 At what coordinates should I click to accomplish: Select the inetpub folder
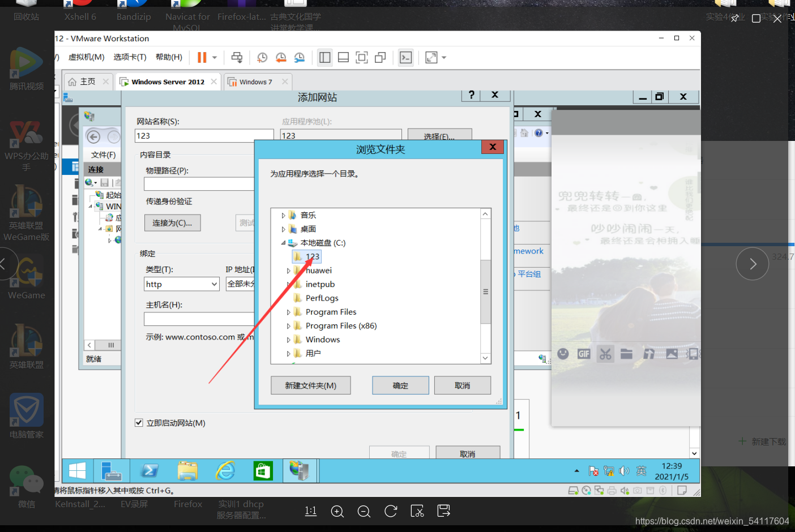point(320,284)
